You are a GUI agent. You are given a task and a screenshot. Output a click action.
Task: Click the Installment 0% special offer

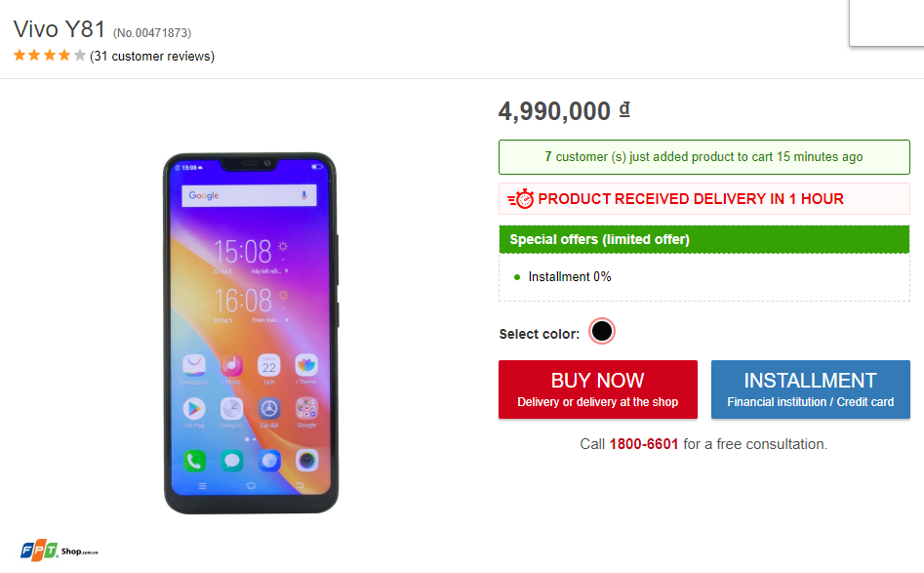pos(569,277)
